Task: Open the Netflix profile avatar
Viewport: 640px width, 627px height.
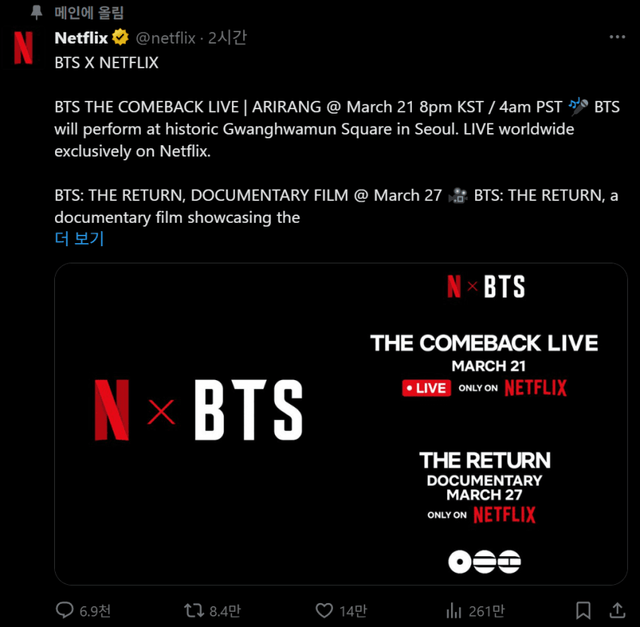Action: click(23, 46)
